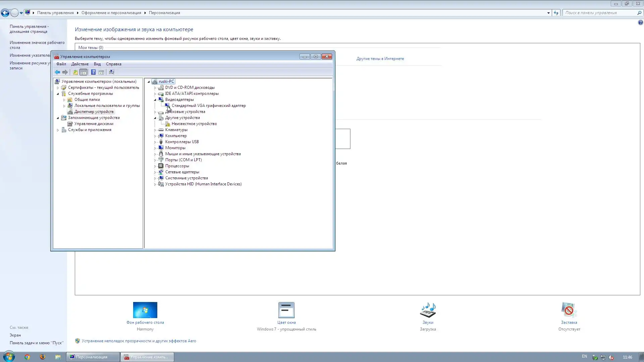Viewport: 644px width, 362px height.
Task: Collapse the Видеоадаптеры device category
Action: (x=155, y=100)
